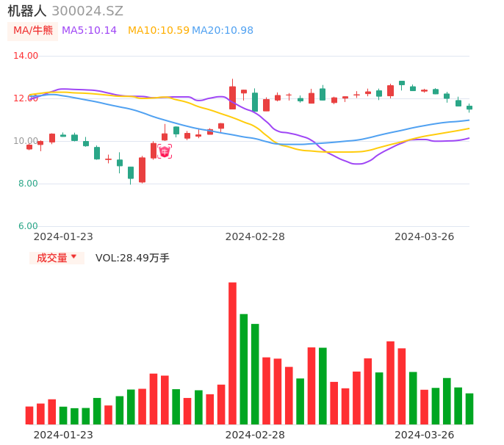504x445 pixels.
Task: Click the 2024-02-28 date on price axis
Action: 255,236
